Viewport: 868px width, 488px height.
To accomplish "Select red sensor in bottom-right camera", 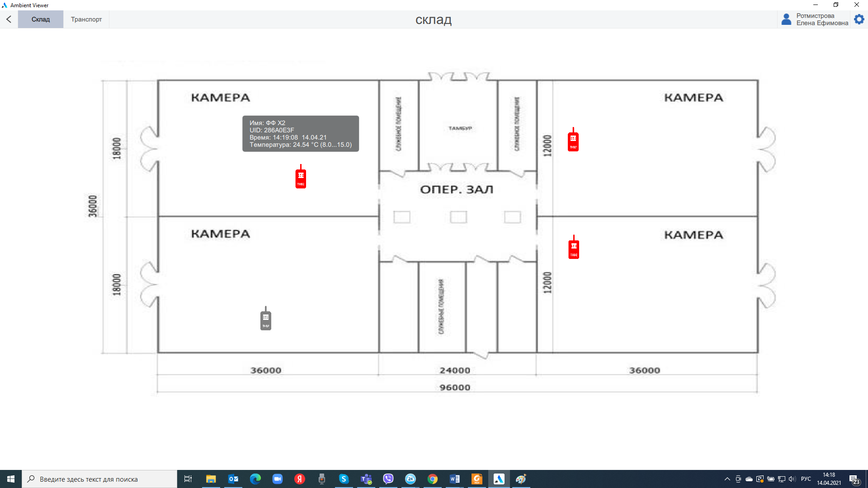I will pos(574,249).
